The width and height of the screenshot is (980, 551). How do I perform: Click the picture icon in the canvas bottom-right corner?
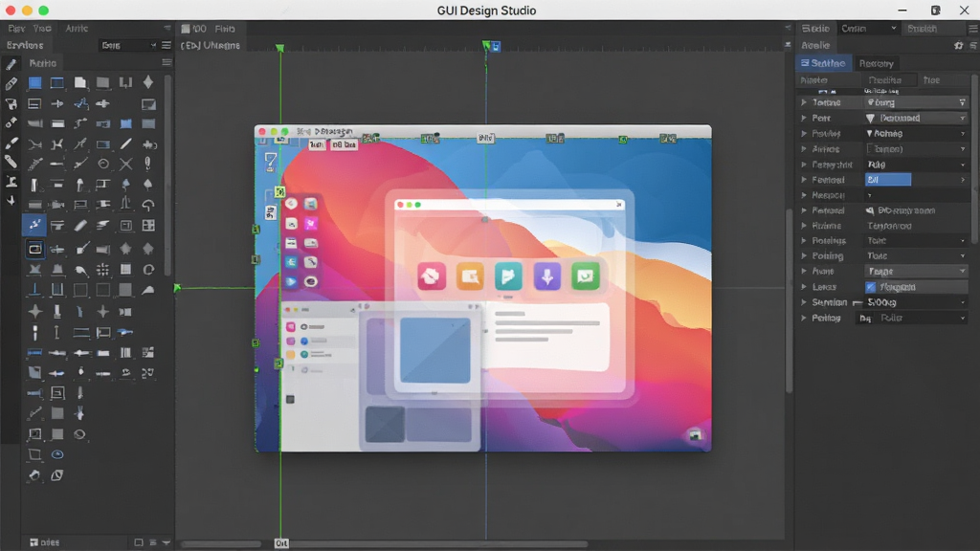(695, 435)
